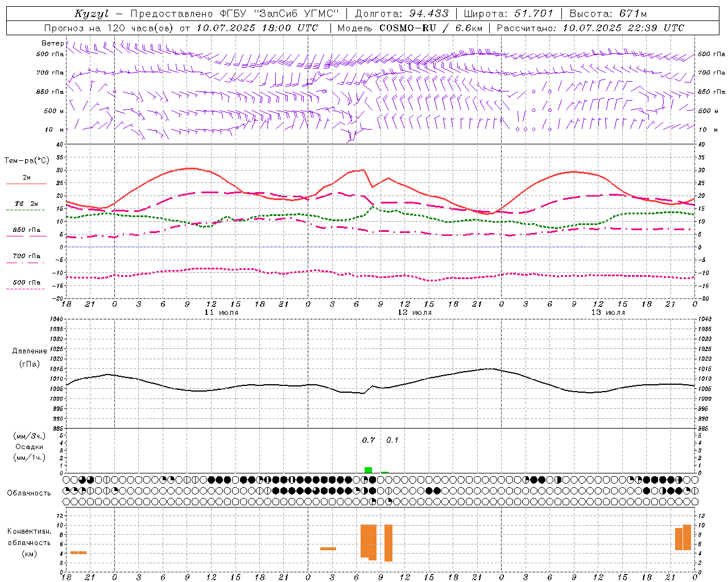
Task: Click the Конвективн. label
Action: (x=30, y=531)
